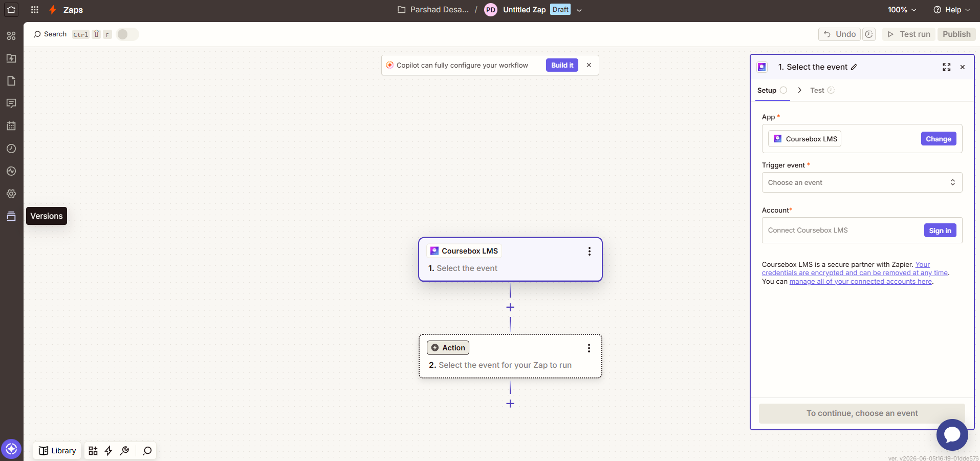Open the Help dropdown menu

pos(951,10)
